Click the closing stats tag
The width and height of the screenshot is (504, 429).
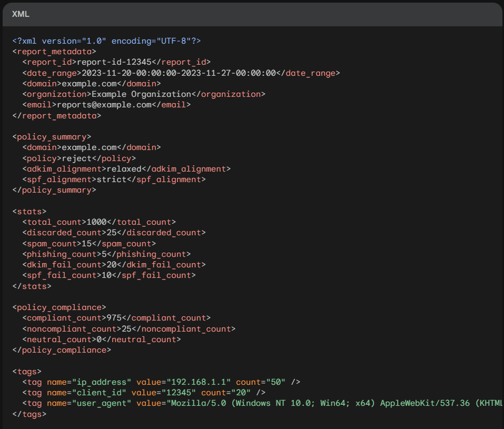tap(32, 286)
